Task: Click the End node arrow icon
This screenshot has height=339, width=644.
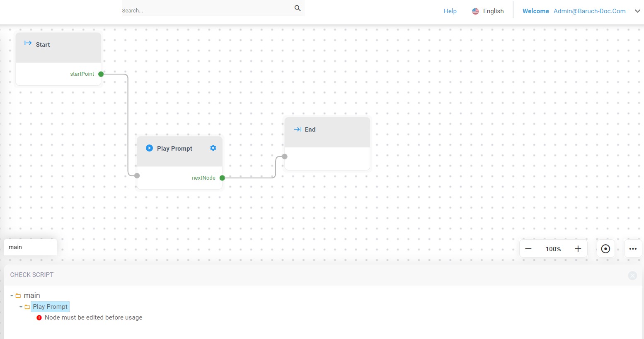Action: [298, 130]
